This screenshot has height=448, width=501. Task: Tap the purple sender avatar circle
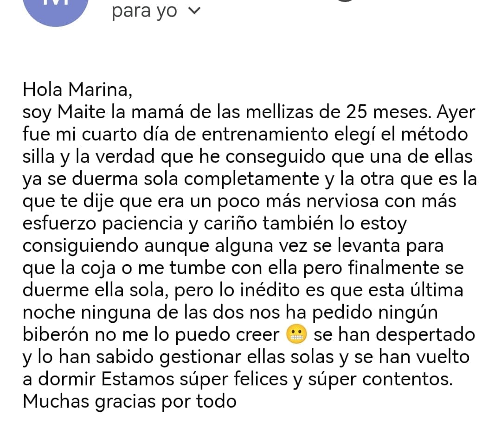pyautogui.click(x=56, y=9)
